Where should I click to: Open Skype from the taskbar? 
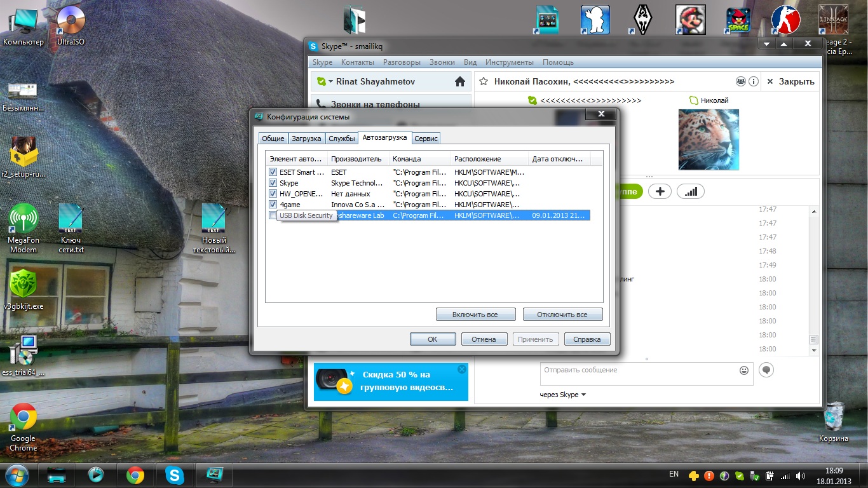click(x=175, y=475)
